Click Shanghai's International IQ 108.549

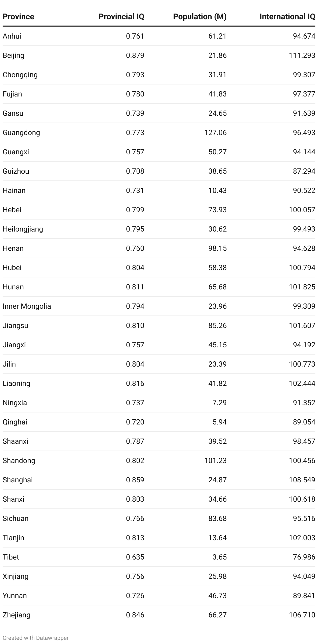click(x=302, y=480)
